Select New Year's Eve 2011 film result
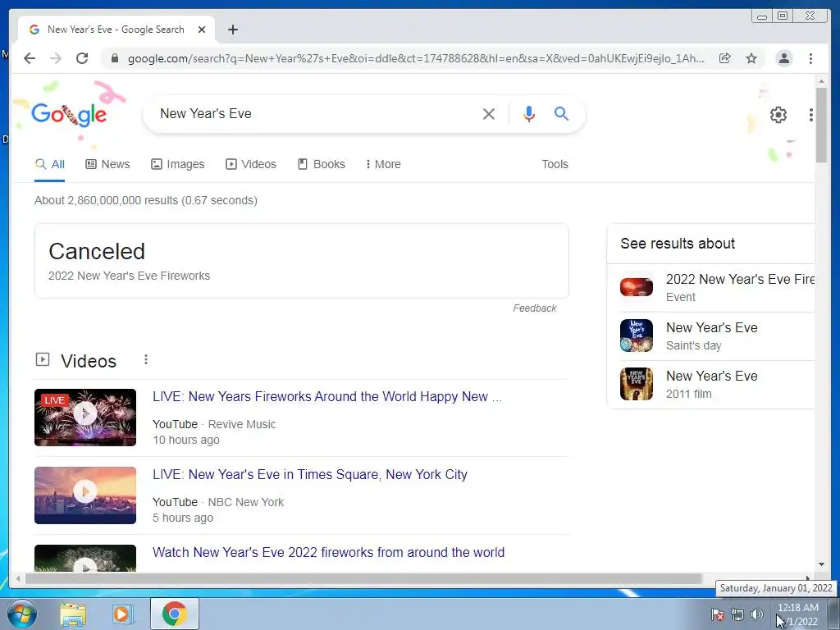Image resolution: width=840 pixels, height=630 pixels. coord(716,384)
